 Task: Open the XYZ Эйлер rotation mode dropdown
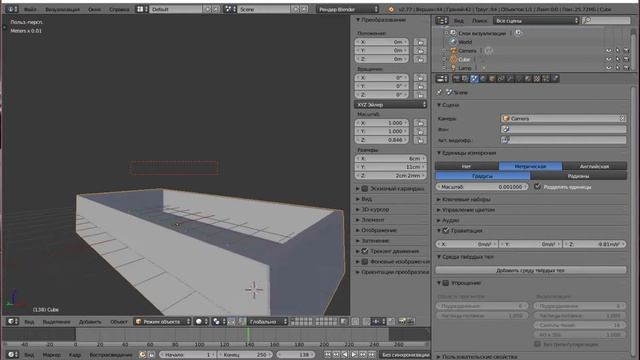pos(391,104)
